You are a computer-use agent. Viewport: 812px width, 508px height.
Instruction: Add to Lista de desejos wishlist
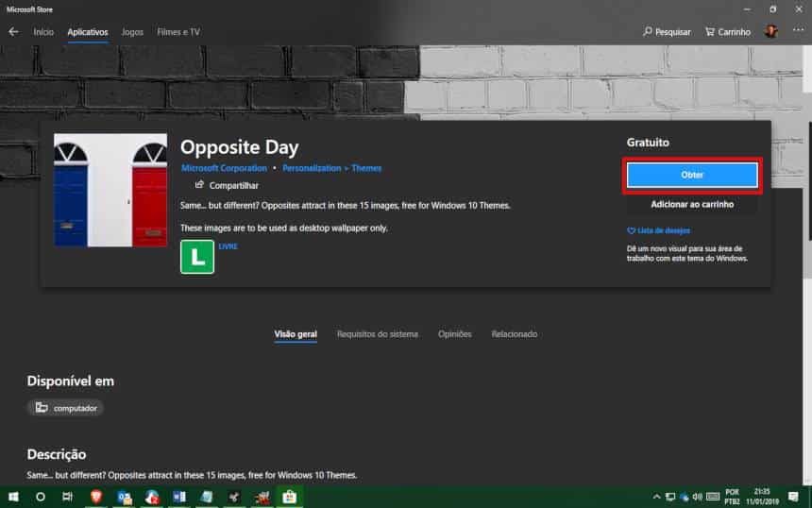click(659, 230)
